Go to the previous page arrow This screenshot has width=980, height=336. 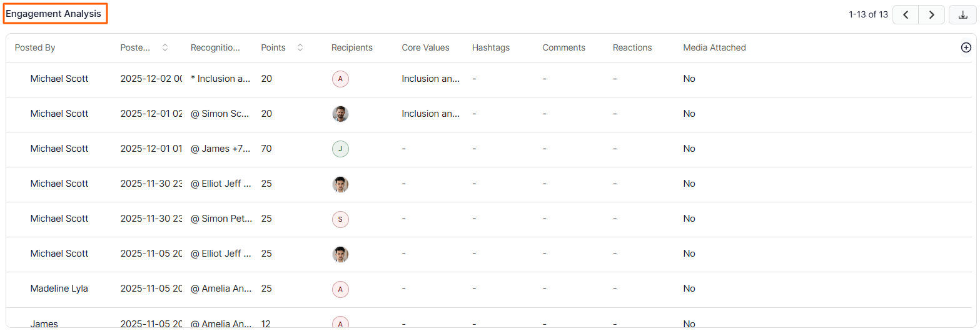(905, 14)
